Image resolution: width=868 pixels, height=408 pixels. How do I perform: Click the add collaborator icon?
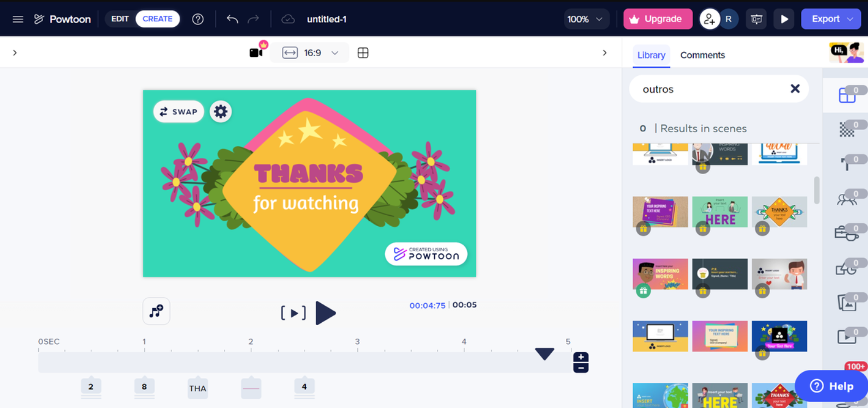pyautogui.click(x=709, y=19)
